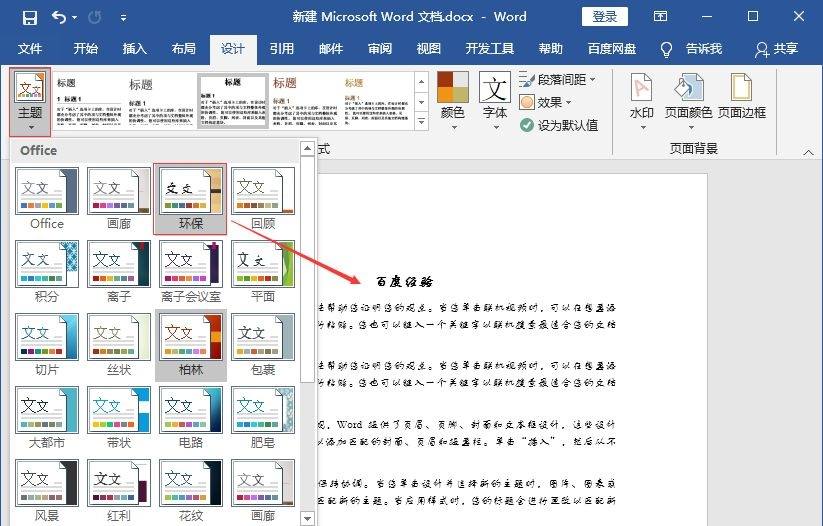Choose the 回顾 theme thumbnail
Viewport: 823px width, 526px height.
pos(262,198)
